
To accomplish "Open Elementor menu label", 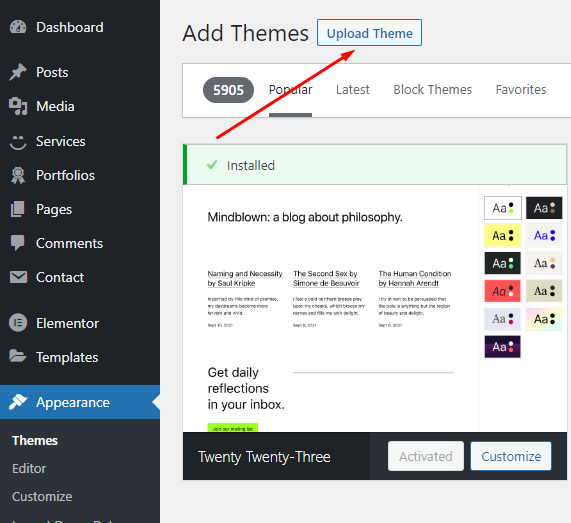I will (x=67, y=323).
